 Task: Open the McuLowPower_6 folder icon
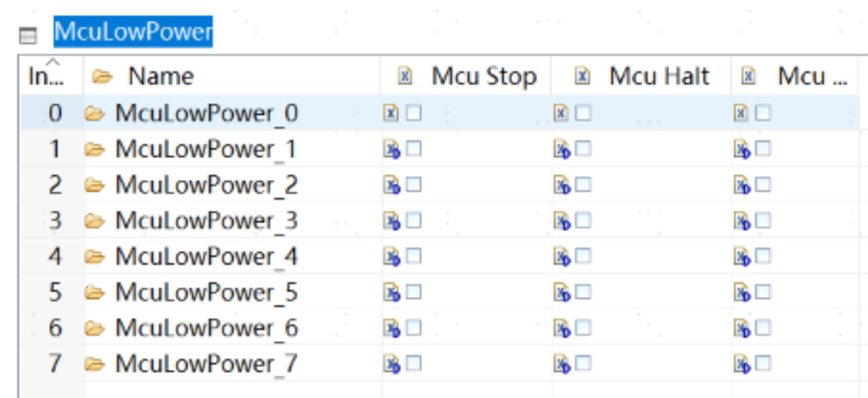[95, 327]
